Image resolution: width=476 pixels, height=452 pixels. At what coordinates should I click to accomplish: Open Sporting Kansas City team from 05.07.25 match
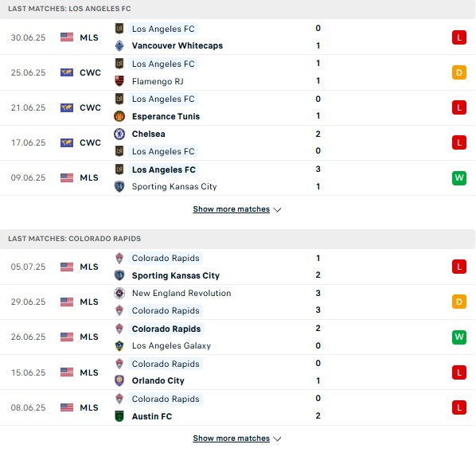click(175, 275)
